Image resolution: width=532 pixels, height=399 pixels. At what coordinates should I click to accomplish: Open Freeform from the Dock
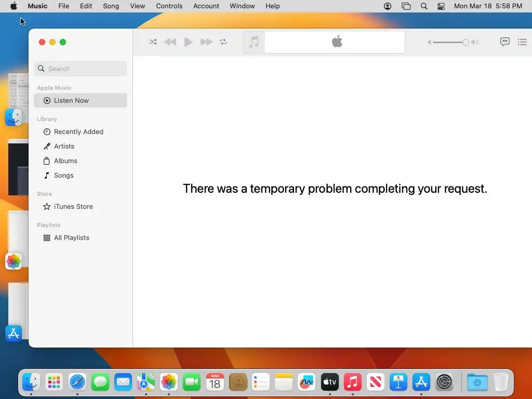(307, 382)
